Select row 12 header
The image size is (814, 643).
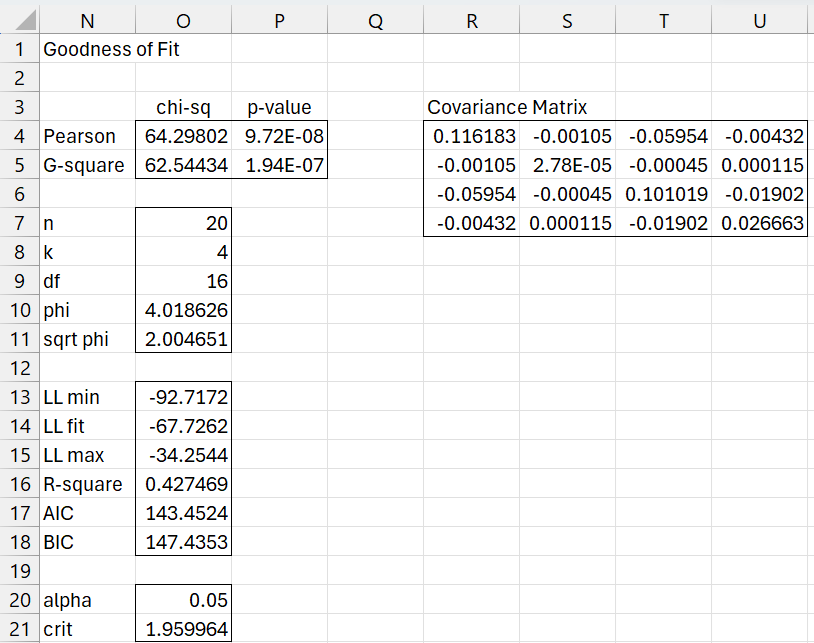20,368
